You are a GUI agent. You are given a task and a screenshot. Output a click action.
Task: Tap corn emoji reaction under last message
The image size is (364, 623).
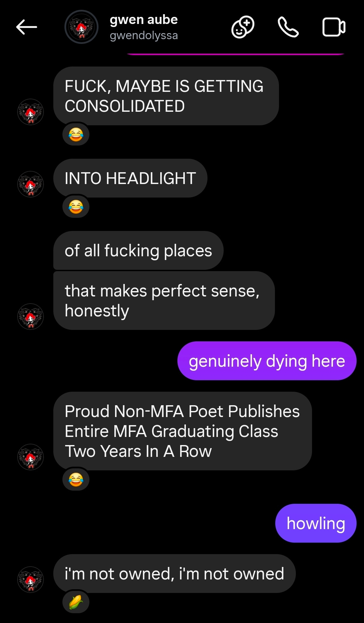76,602
